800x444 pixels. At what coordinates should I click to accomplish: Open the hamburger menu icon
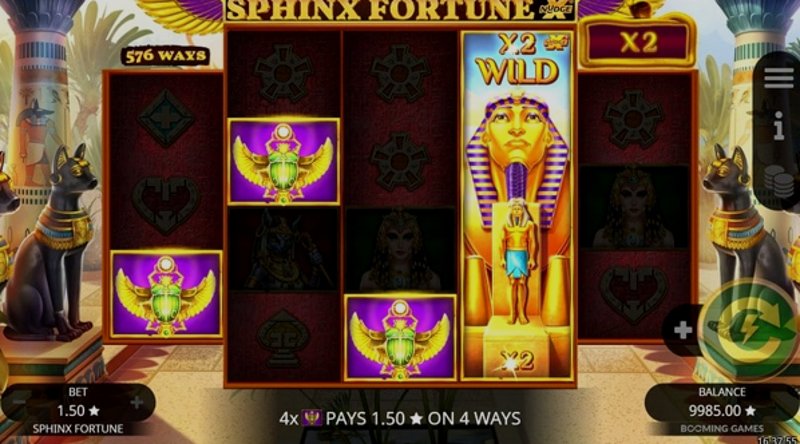(x=779, y=78)
